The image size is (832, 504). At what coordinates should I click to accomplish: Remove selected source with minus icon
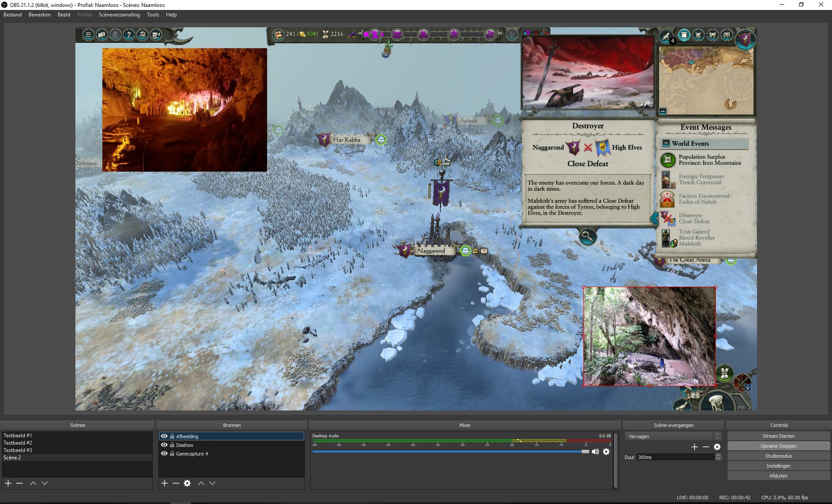click(x=175, y=483)
